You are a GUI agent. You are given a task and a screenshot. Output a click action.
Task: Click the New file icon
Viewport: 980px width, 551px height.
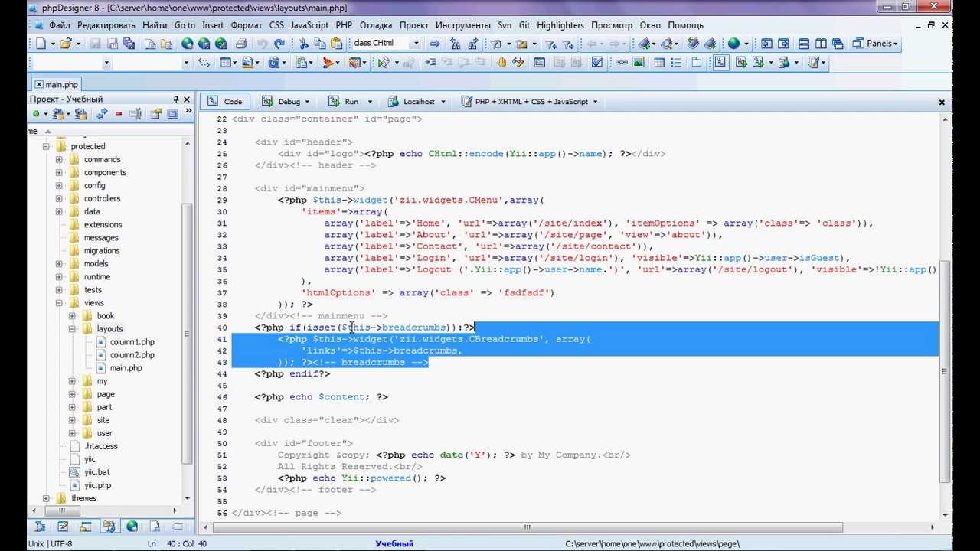[41, 44]
